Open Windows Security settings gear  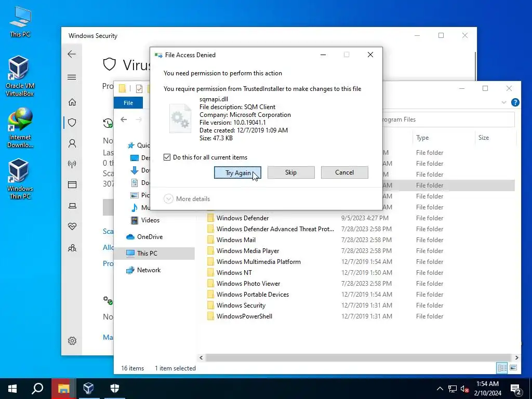pos(72,341)
